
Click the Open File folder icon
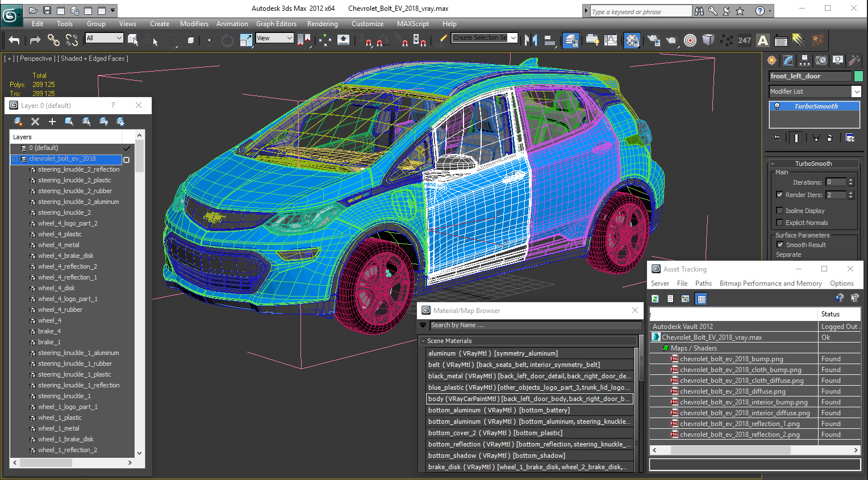34,10
